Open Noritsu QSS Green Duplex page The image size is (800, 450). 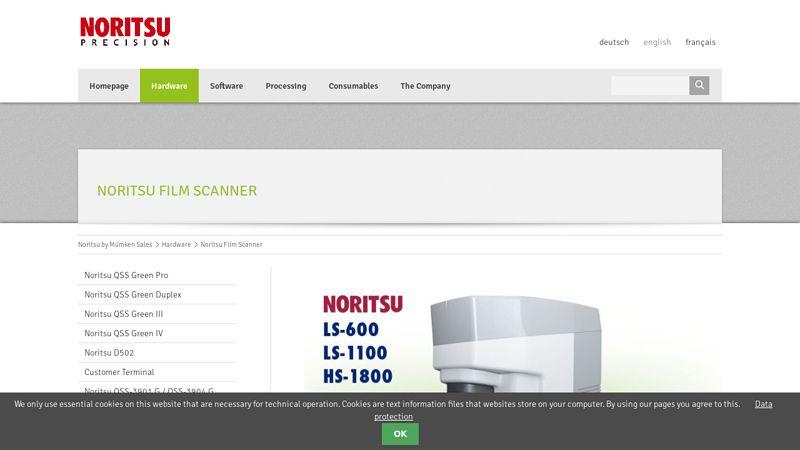click(157, 294)
